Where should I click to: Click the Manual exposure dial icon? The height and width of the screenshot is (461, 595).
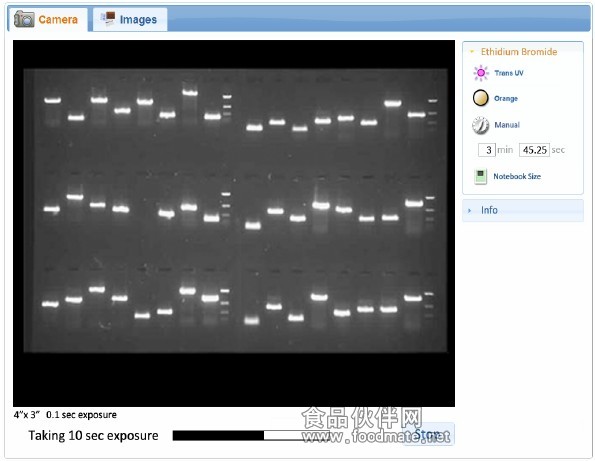coord(481,125)
